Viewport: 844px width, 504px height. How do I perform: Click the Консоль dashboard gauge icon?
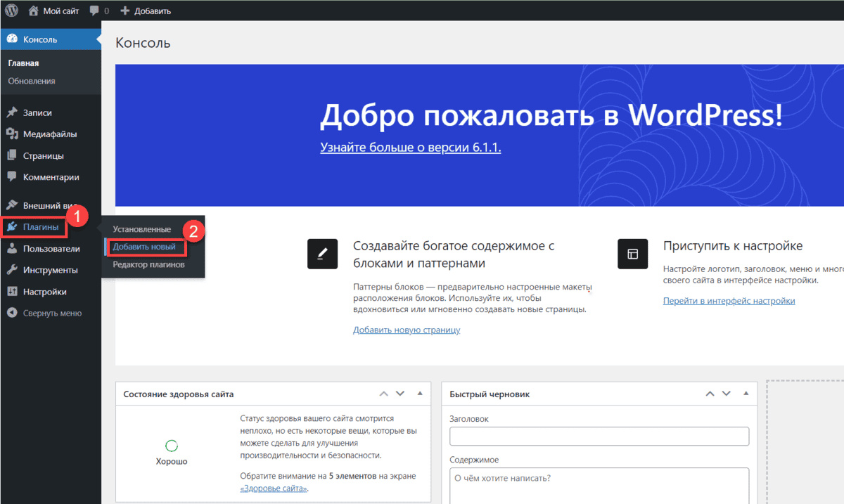tap(12, 39)
